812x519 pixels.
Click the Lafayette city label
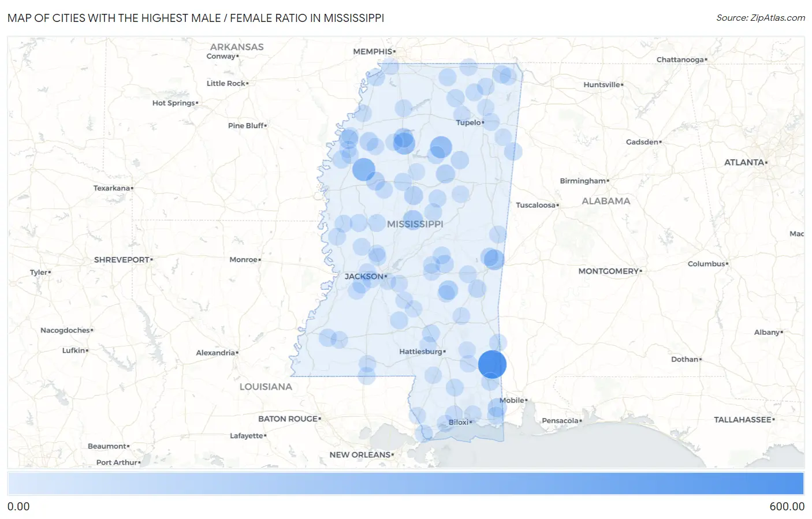[x=247, y=436]
